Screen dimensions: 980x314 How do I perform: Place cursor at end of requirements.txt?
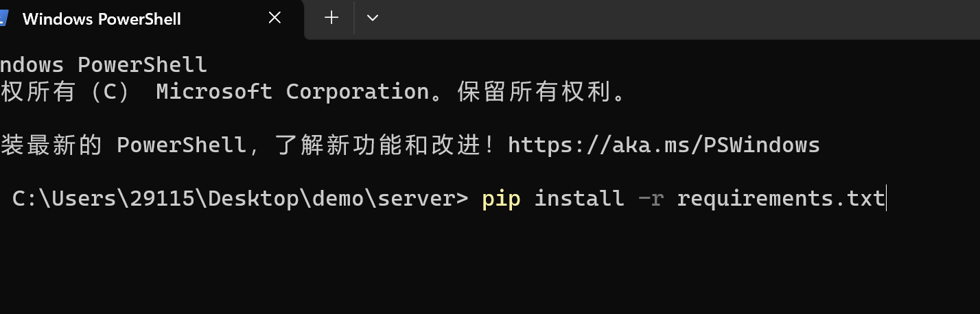click(886, 199)
